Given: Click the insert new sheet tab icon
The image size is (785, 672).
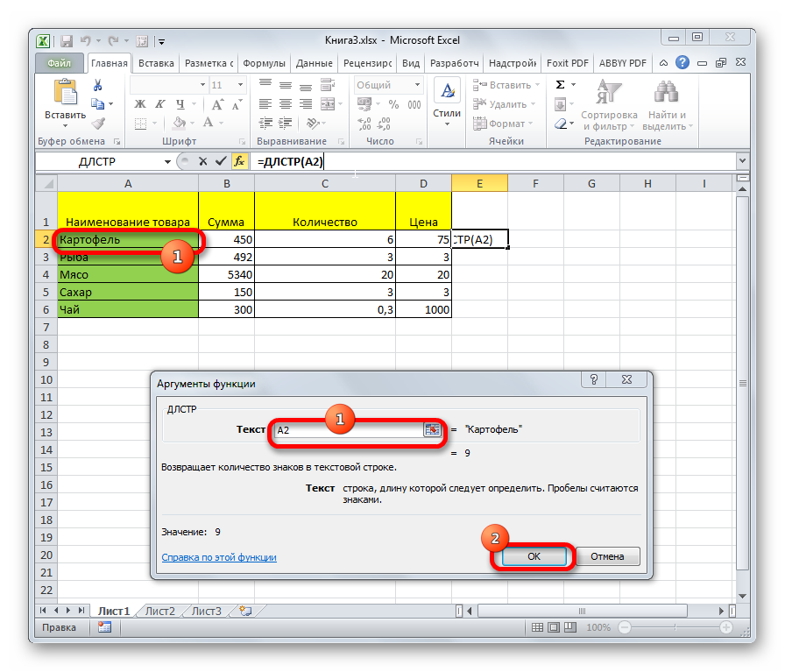Looking at the screenshot, I should (x=245, y=612).
